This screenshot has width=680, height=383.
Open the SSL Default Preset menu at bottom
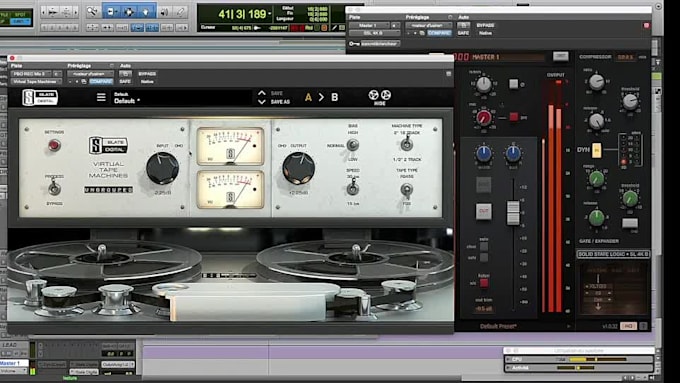(x=498, y=326)
